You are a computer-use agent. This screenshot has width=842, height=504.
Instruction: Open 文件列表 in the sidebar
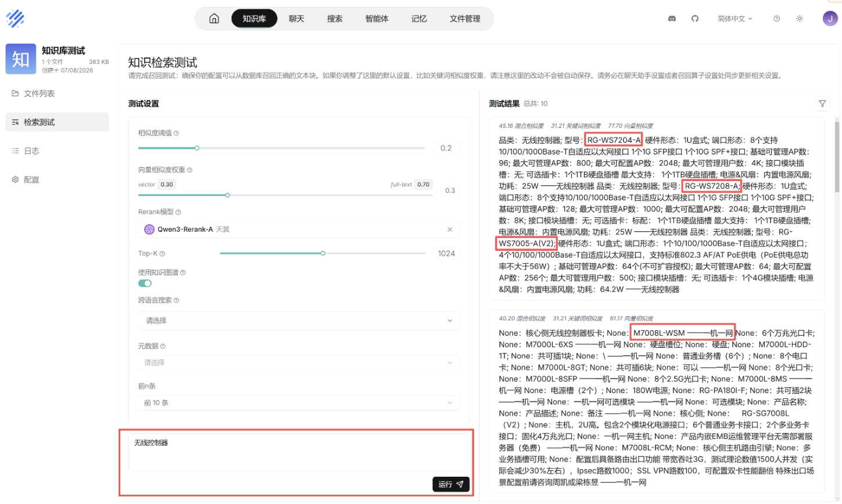tap(57, 93)
